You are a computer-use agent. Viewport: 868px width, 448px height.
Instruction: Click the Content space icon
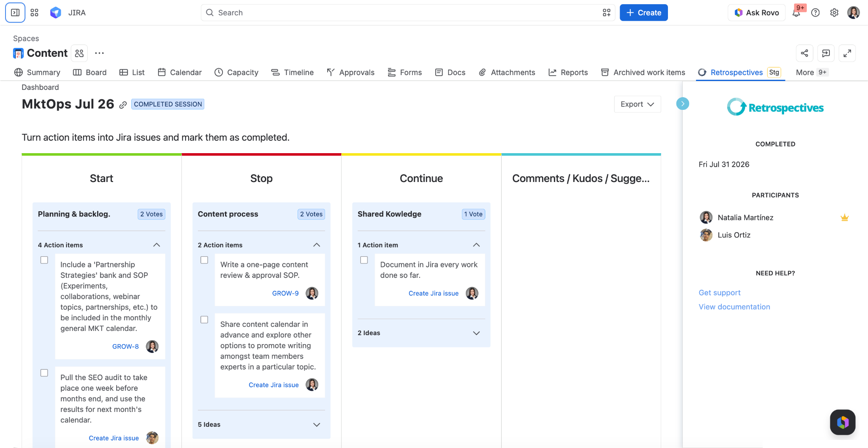18,53
